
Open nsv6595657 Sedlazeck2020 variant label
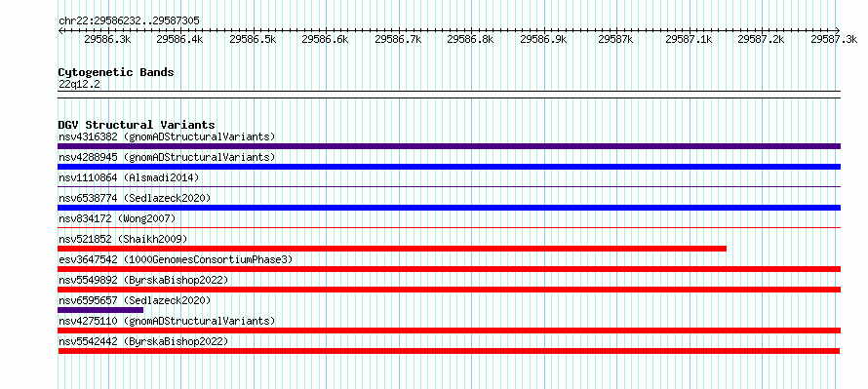[x=135, y=300]
